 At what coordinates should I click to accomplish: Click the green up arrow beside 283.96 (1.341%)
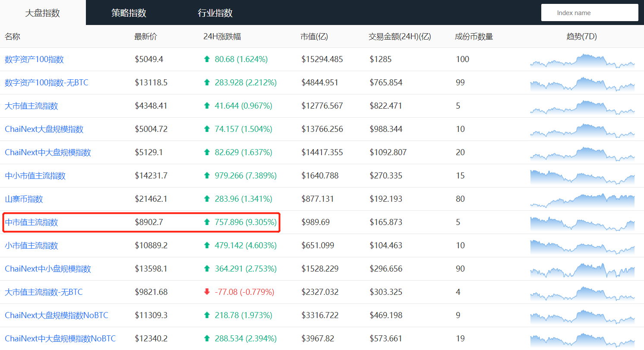pyautogui.click(x=207, y=199)
